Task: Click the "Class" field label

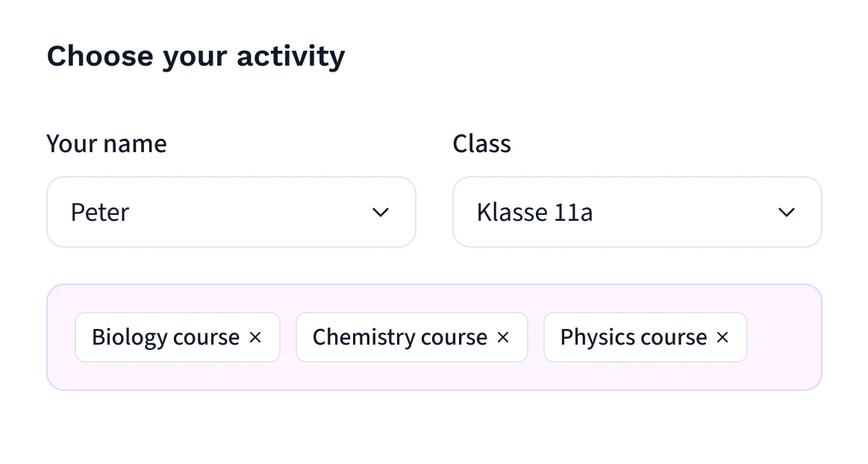Action: pos(481,143)
